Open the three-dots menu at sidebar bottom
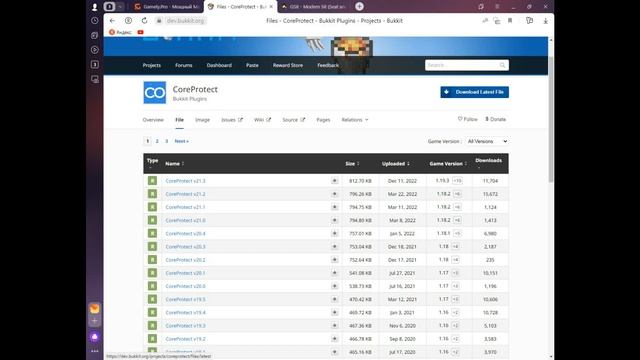Screen dimensions: 640x360 [x=95, y=351]
